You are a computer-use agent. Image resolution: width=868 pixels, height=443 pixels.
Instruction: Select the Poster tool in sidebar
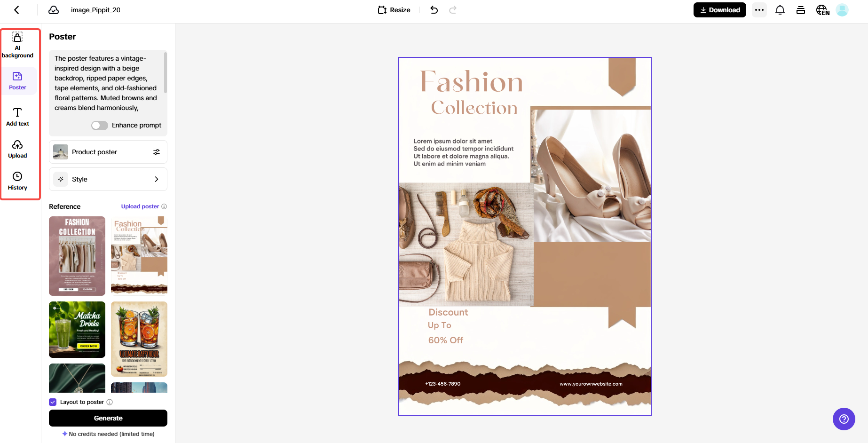click(17, 81)
